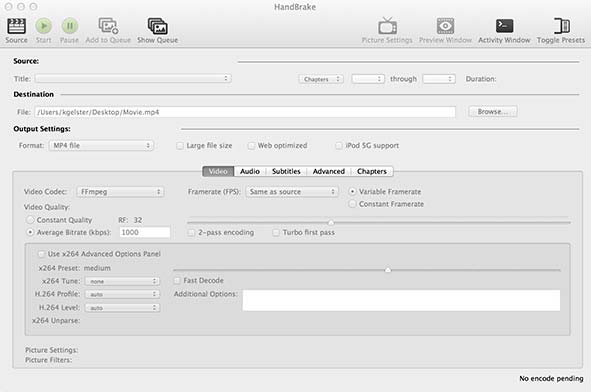Open Show Queue from the toolbar
This screenshot has width=591, height=392.
[x=158, y=26]
